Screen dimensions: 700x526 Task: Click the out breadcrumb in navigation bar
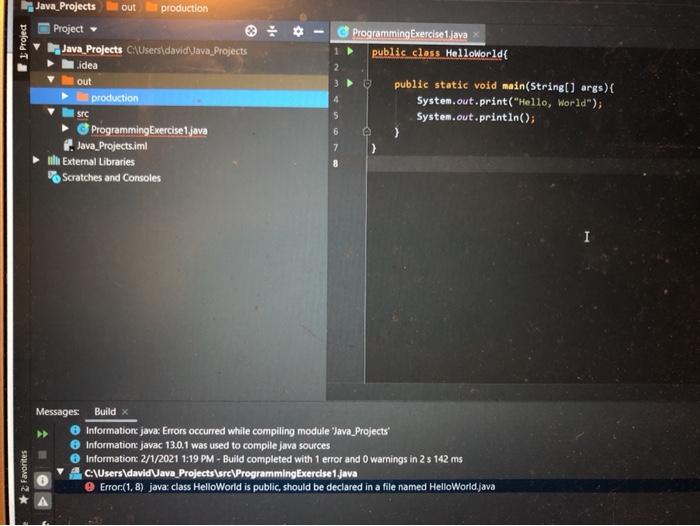click(128, 7)
